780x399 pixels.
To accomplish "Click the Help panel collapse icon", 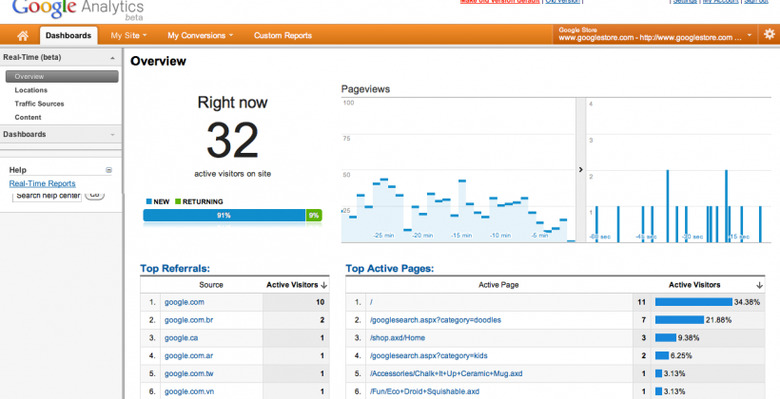I will click(x=109, y=170).
